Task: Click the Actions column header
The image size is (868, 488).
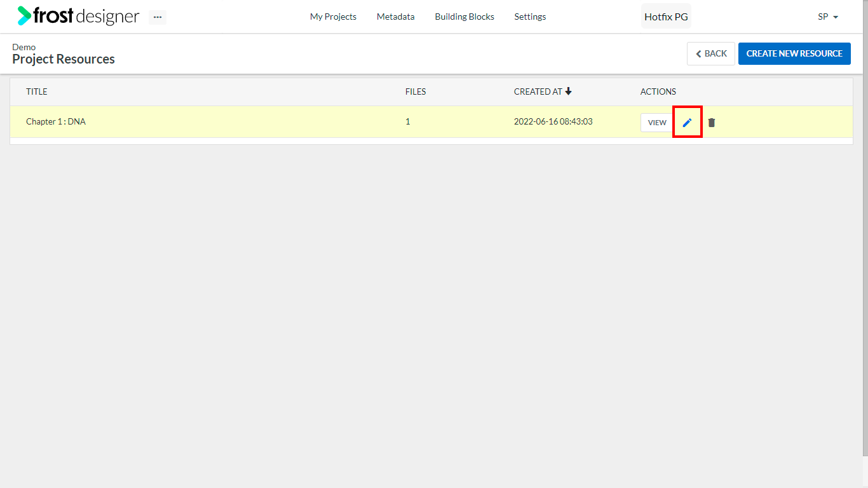Action: point(658,91)
